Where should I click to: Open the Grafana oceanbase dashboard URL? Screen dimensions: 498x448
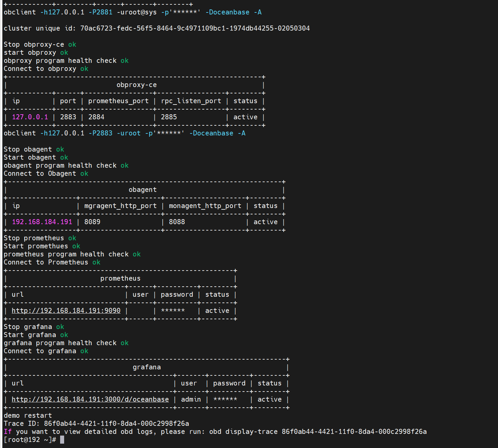pos(90,399)
